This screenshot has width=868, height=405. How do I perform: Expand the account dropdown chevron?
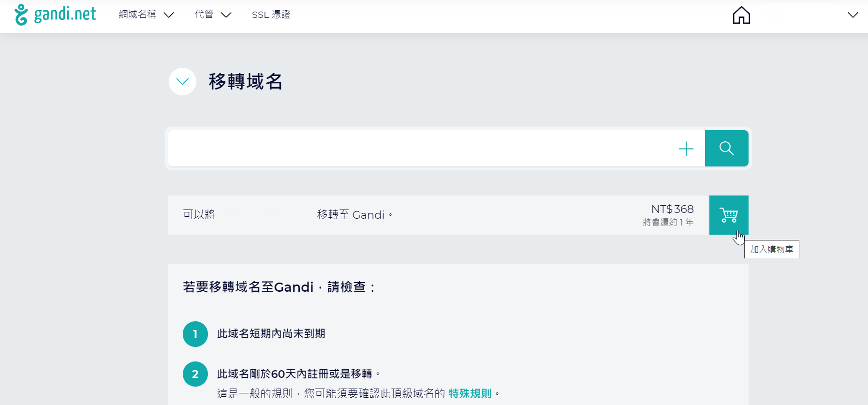(x=853, y=15)
